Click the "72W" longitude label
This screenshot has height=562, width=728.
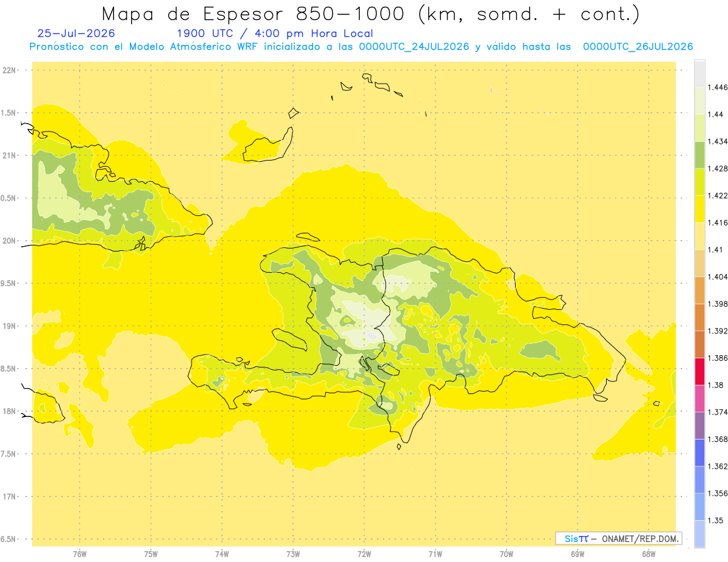[x=364, y=554]
